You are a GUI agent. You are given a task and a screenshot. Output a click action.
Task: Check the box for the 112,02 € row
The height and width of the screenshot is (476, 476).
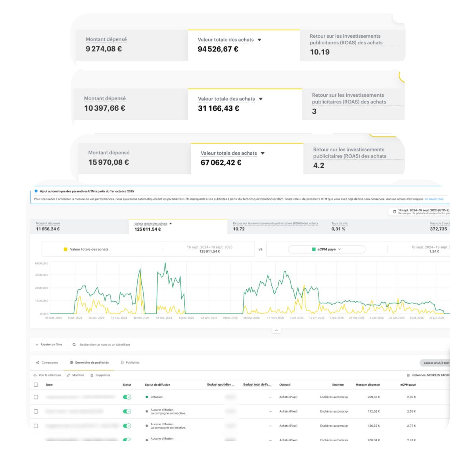[36, 411]
